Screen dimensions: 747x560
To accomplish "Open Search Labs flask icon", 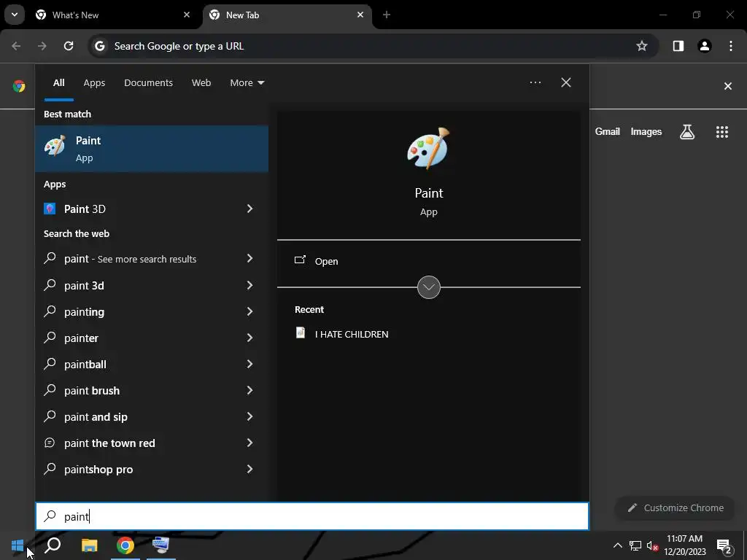I will pyautogui.click(x=687, y=132).
